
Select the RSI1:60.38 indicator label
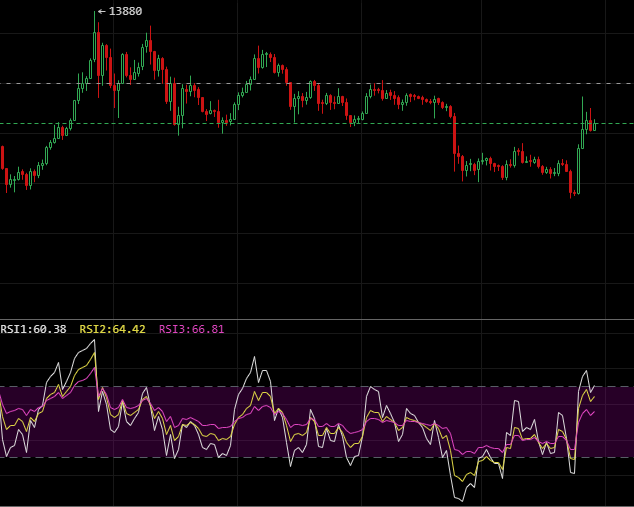tap(33, 329)
